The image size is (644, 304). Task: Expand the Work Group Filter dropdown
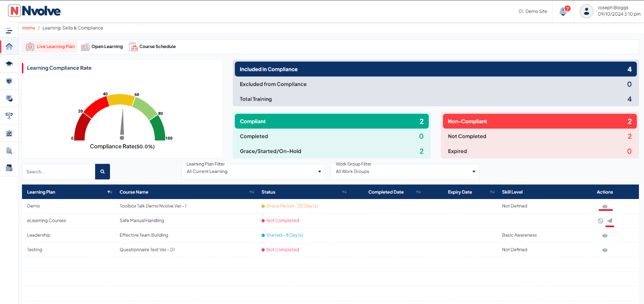[405, 172]
